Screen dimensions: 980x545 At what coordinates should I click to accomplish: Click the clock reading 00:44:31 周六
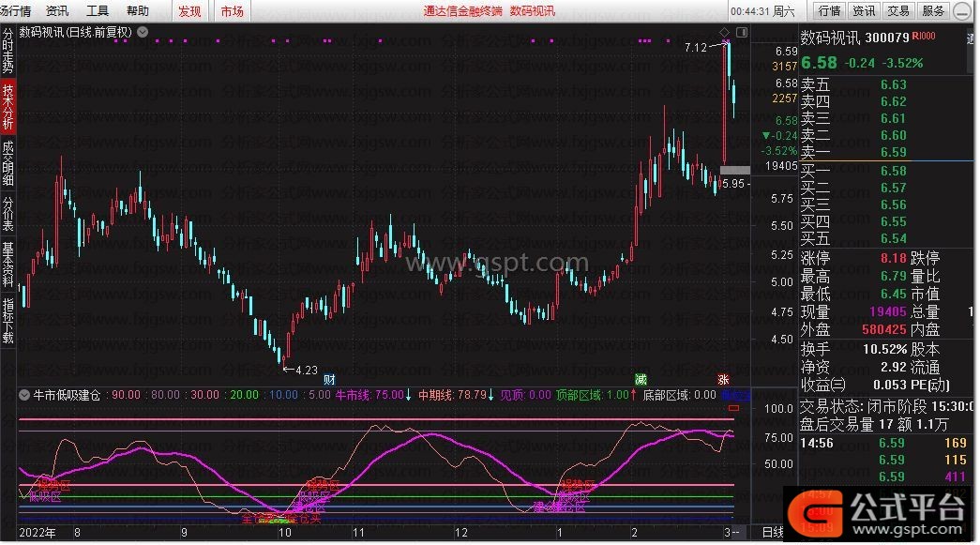[x=762, y=11]
